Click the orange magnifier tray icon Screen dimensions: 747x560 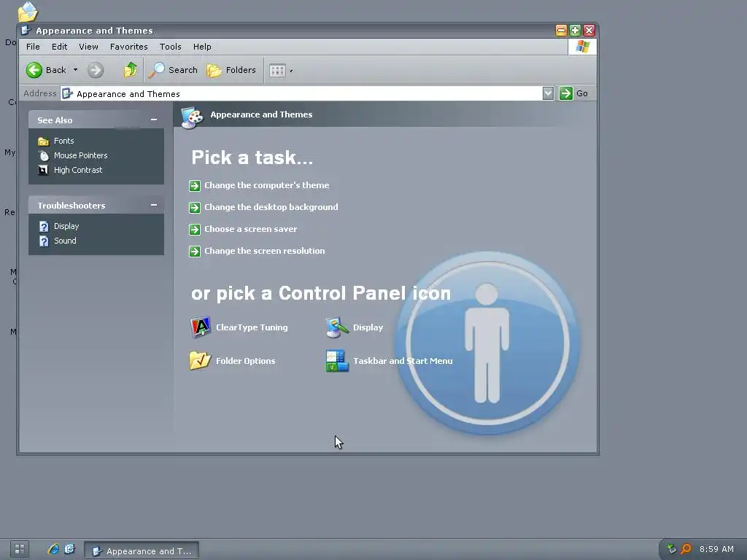(x=686, y=549)
